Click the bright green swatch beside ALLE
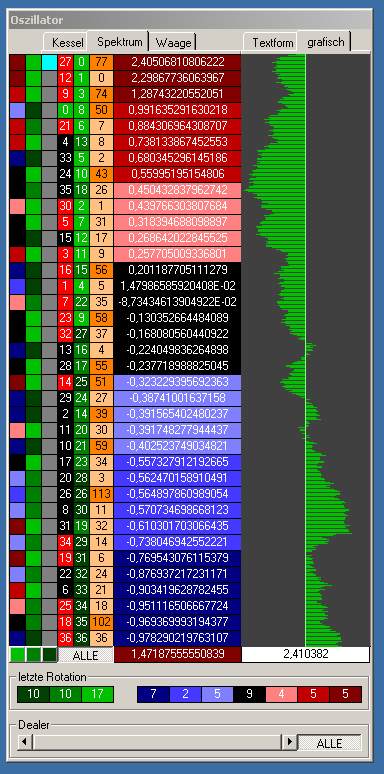The image size is (384, 774). click(x=17, y=655)
